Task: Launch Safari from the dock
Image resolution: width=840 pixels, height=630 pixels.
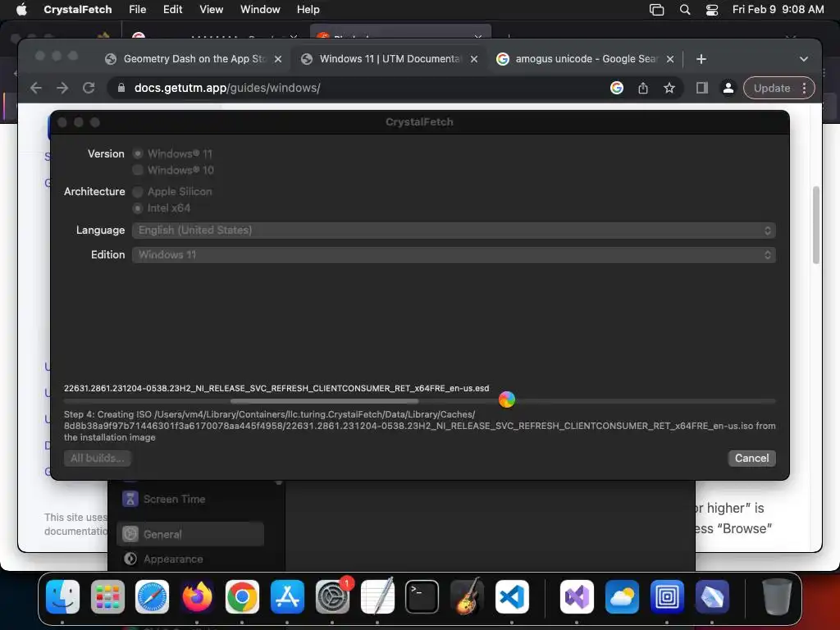Action: pos(152,597)
